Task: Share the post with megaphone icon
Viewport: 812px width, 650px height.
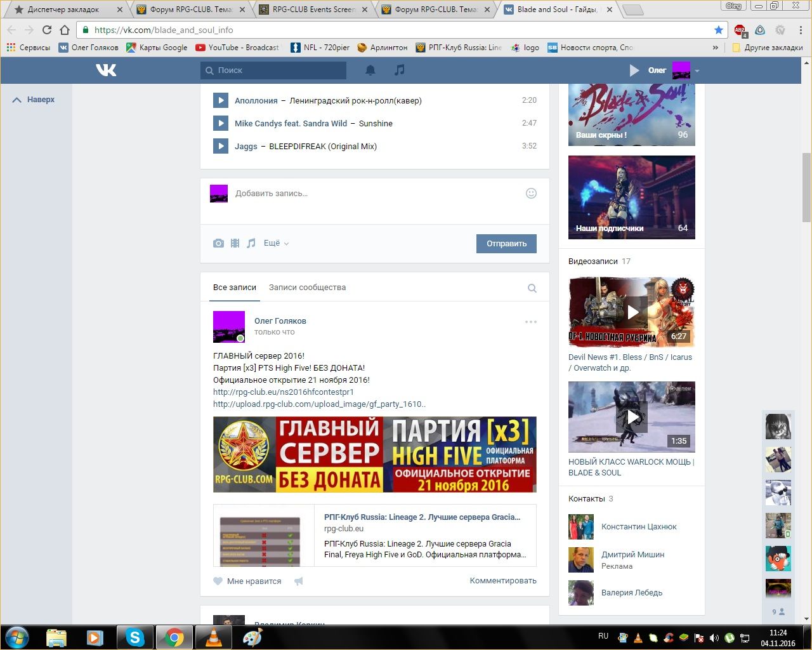Action: pyautogui.click(x=299, y=581)
